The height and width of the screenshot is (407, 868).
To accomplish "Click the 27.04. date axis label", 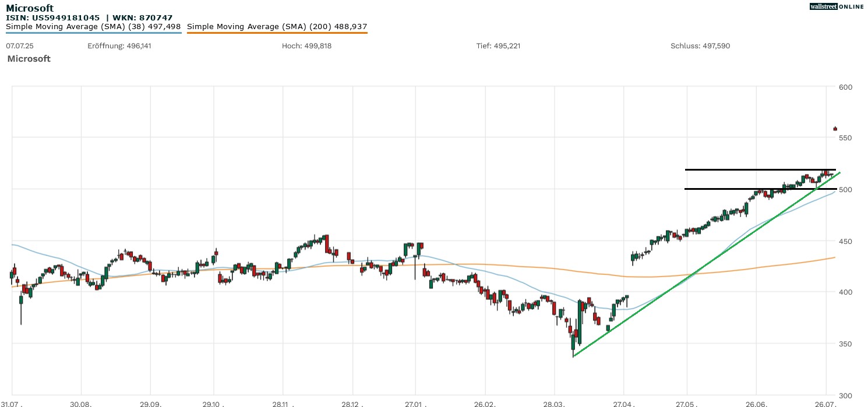I will (624, 404).
